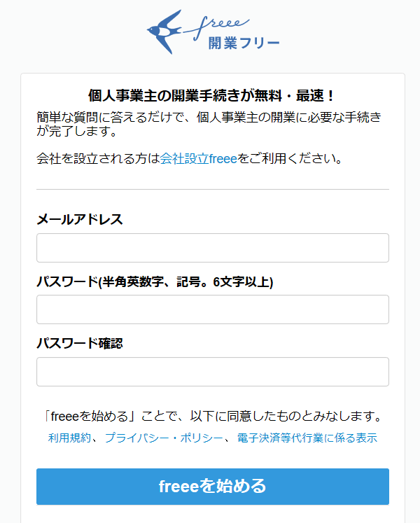
Task: Click the パスワード(半角英数字、記号。6文字以上) label
Action: [x=155, y=282]
